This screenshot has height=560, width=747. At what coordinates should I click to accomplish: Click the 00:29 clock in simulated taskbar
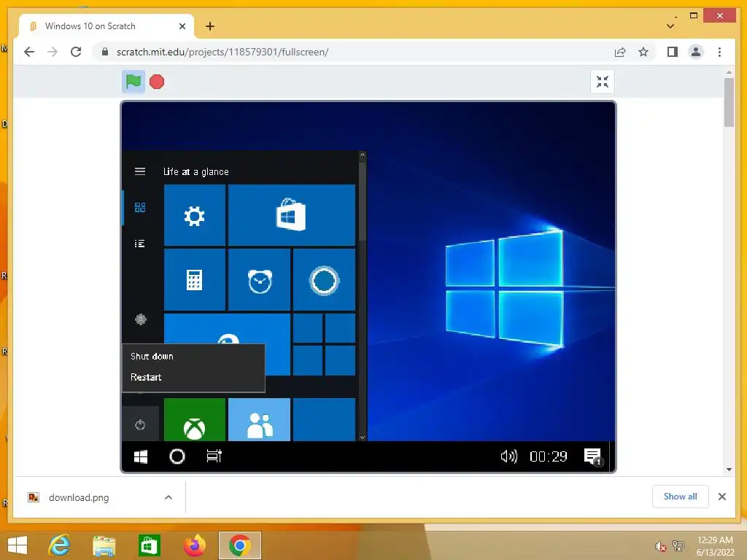(549, 457)
